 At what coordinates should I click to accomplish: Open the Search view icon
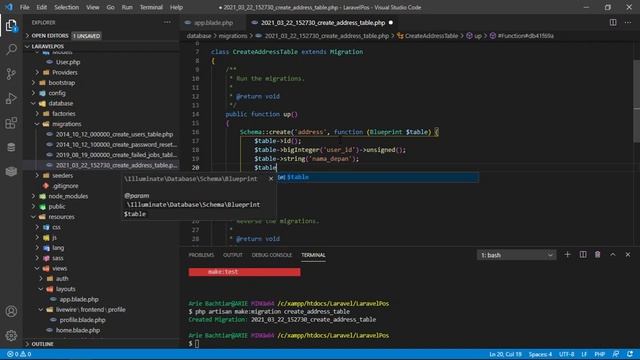pyautogui.click(x=11, y=50)
